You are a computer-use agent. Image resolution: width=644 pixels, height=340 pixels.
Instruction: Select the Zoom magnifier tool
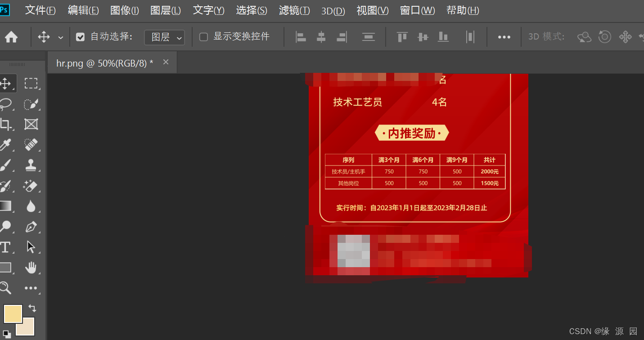(5, 288)
